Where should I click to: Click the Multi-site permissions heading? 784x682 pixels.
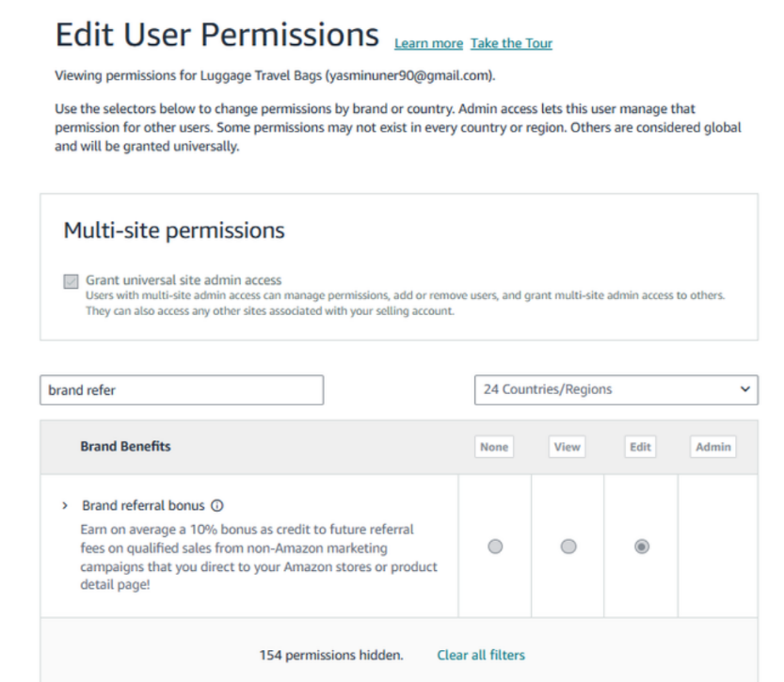pyautogui.click(x=174, y=230)
